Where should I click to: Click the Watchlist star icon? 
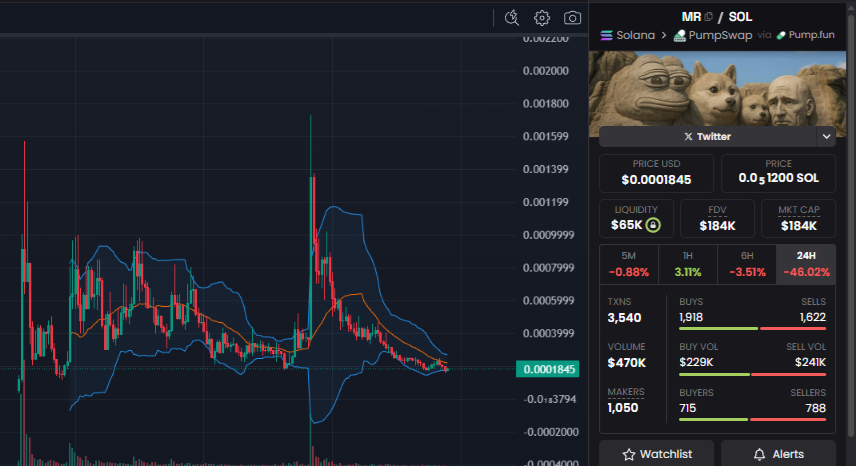click(x=629, y=454)
